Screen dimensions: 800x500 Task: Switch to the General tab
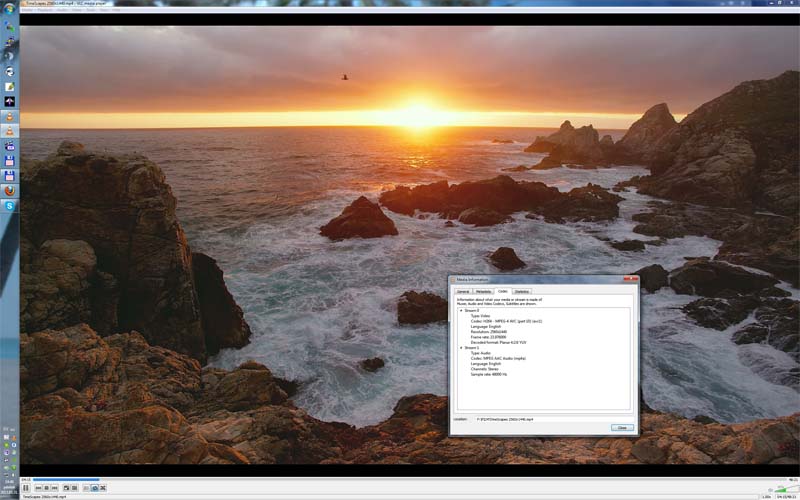pos(463,291)
